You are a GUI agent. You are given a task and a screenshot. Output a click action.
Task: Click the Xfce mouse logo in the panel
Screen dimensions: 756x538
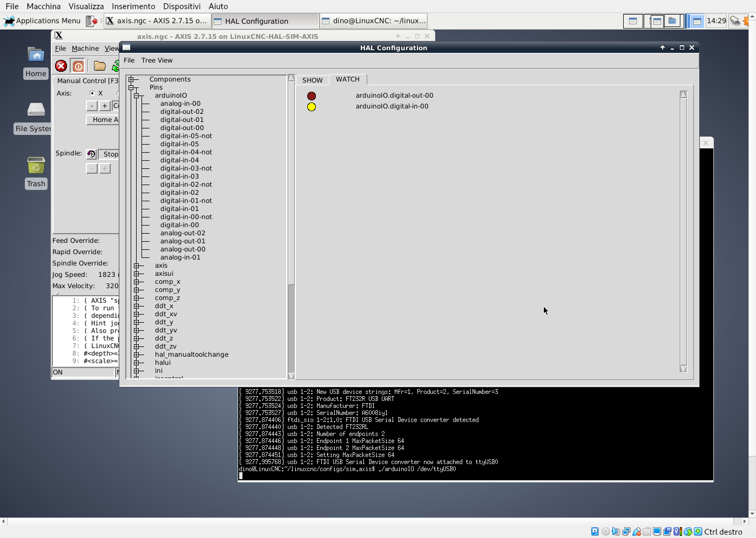9,21
